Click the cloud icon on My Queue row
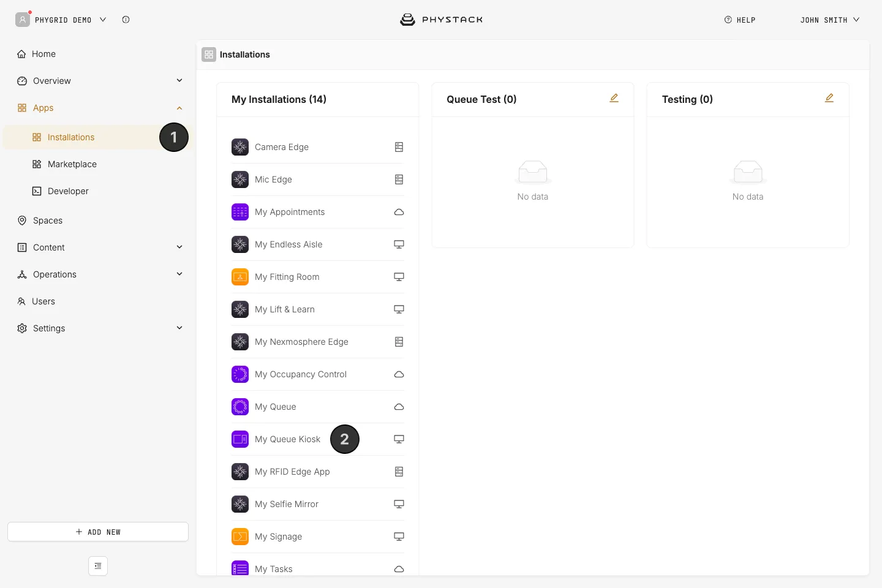 pyautogui.click(x=399, y=407)
